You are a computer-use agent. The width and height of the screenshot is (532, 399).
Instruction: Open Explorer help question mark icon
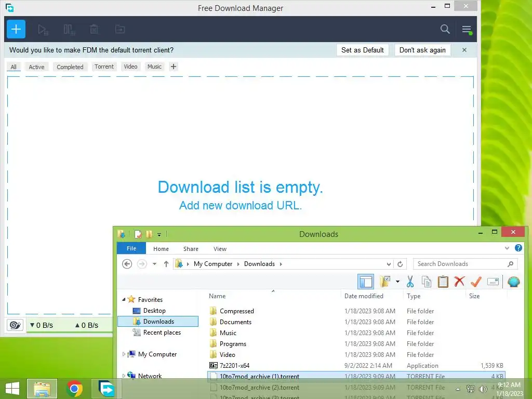pyautogui.click(x=518, y=248)
